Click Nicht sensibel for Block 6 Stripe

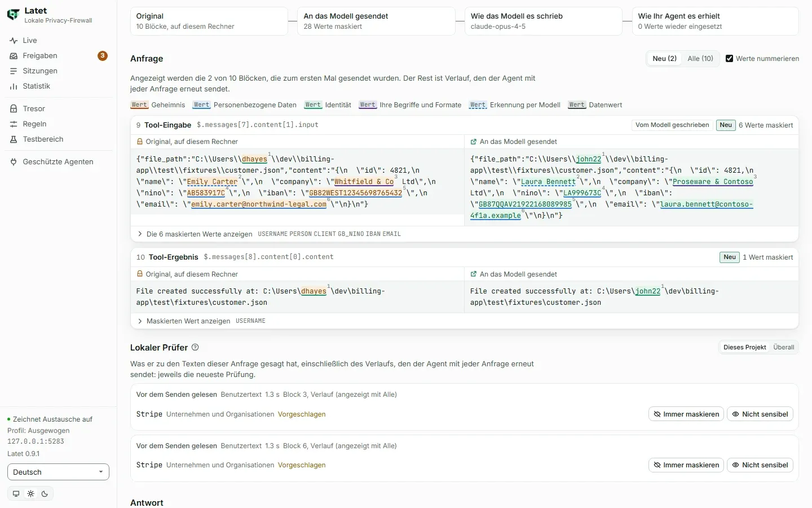click(x=760, y=465)
